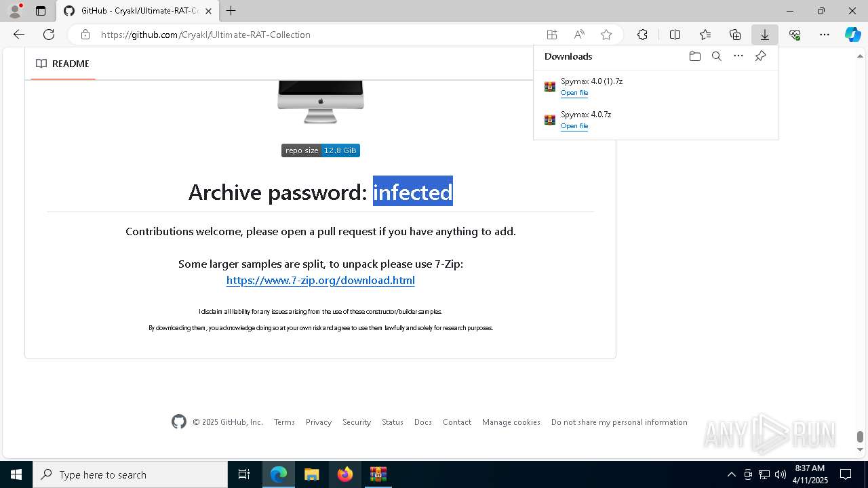Close the GitHub Ultimate-RAT-Collection tab
The width and height of the screenshot is (868, 488).
[x=208, y=11]
